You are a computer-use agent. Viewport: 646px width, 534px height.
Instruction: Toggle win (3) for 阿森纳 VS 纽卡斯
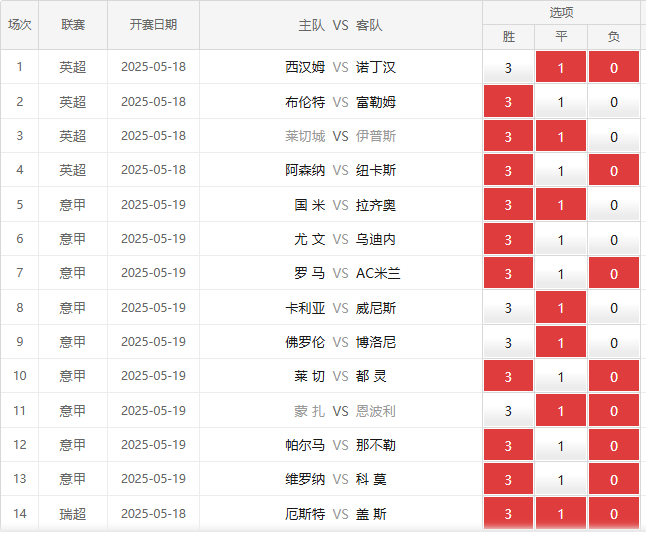click(x=508, y=170)
